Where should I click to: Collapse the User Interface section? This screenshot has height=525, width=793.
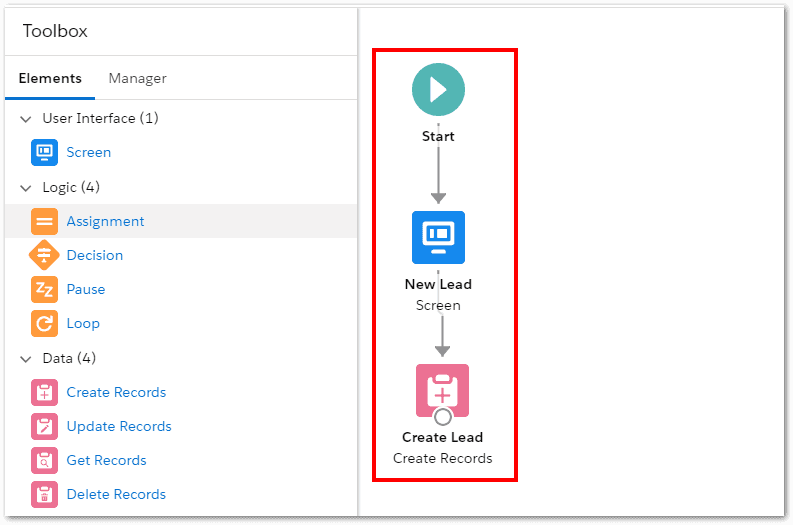tap(26, 119)
